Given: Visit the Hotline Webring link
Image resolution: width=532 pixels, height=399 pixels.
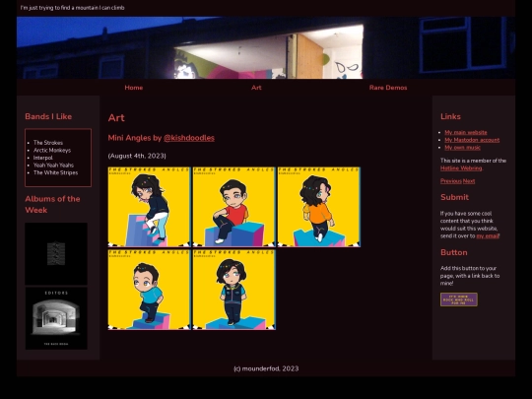Looking at the screenshot, I should tap(461, 167).
